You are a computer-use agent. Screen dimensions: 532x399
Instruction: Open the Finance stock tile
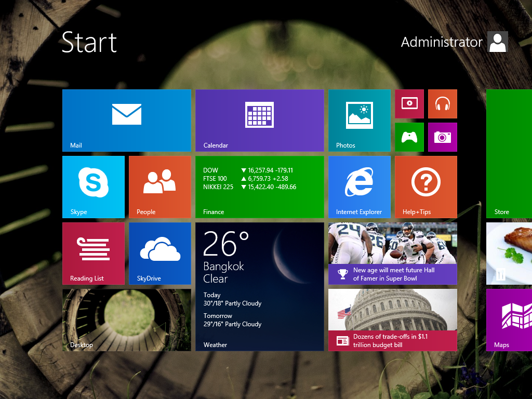tap(260, 187)
